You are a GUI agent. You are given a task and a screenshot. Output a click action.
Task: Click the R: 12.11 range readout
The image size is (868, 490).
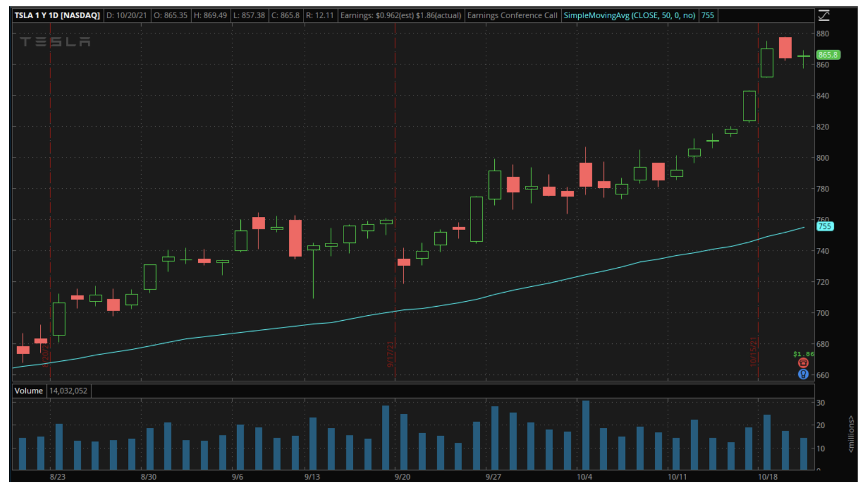pos(320,15)
